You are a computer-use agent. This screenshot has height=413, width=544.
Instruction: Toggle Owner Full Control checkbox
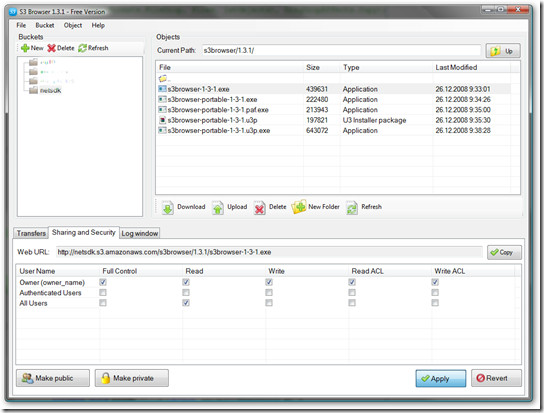[x=103, y=282]
